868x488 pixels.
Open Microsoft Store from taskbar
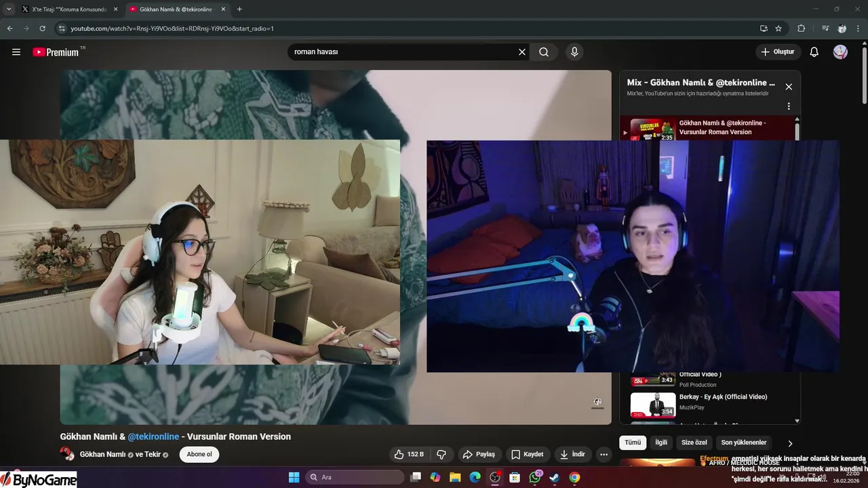coord(515,477)
